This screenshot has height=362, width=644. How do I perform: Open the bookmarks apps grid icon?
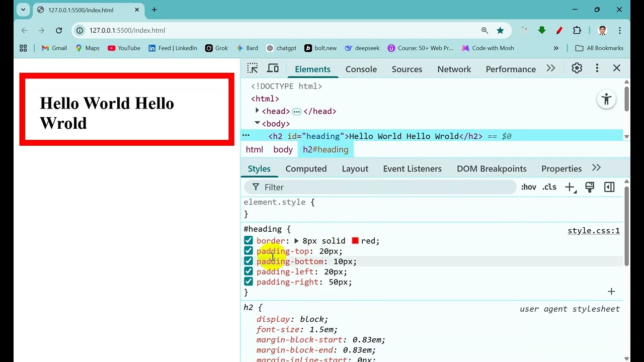[x=23, y=48]
